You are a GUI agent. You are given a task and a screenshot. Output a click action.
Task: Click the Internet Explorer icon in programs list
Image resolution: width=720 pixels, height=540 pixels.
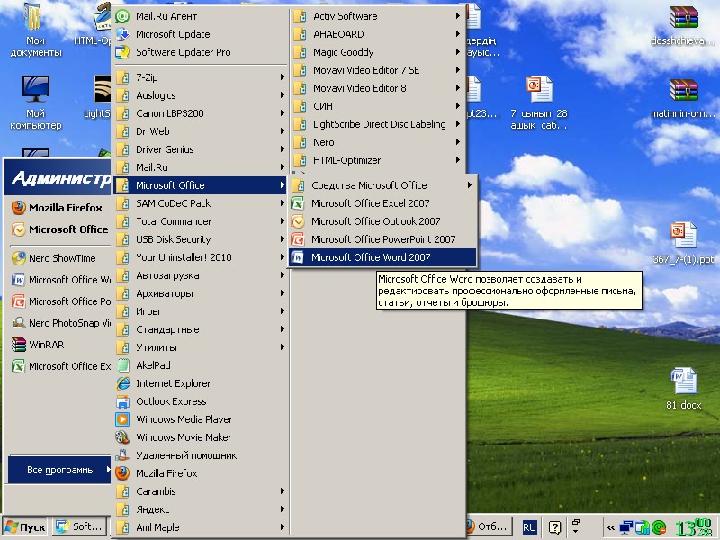(x=122, y=384)
